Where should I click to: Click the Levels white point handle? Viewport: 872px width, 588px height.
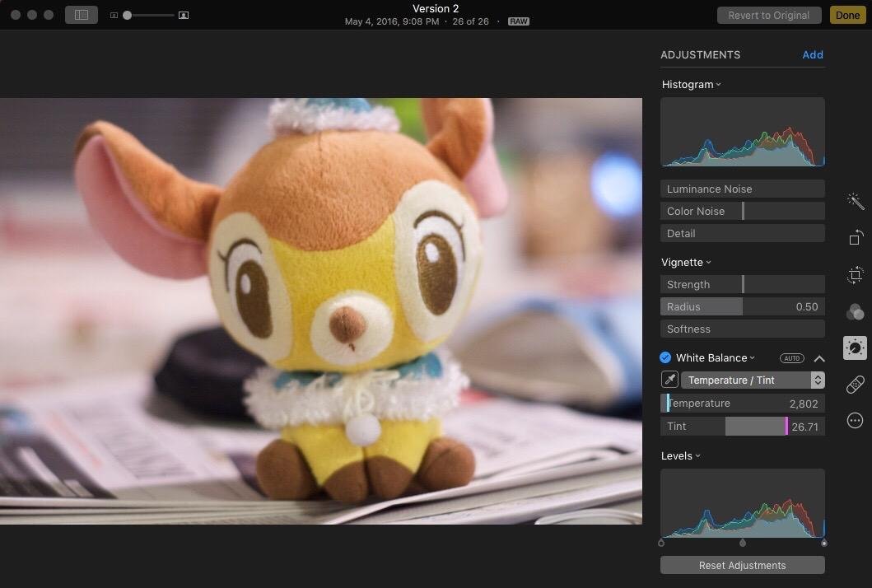click(x=823, y=543)
